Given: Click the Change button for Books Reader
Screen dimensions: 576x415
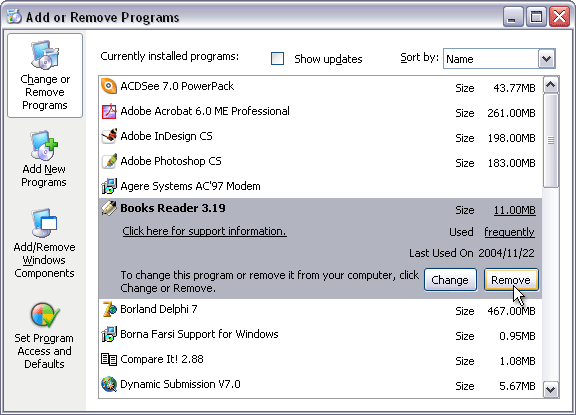Looking at the screenshot, I should [x=450, y=280].
